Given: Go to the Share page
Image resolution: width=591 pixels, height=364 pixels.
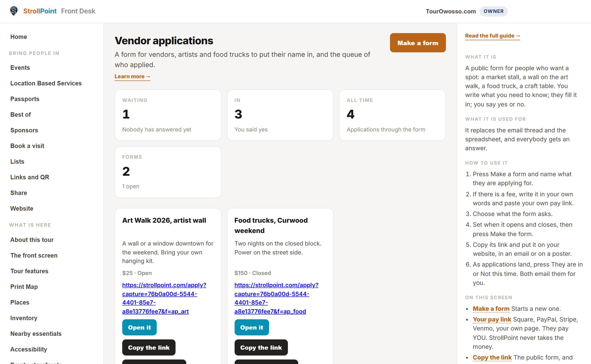Looking at the screenshot, I should coord(19,193).
